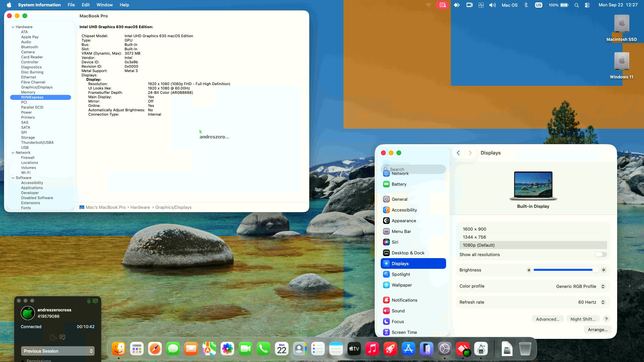Image resolution: width=644 pixels, height=362 pixels.
Task: Open Previous Session dropdown in AnyDesk
Action: [58, 351]
